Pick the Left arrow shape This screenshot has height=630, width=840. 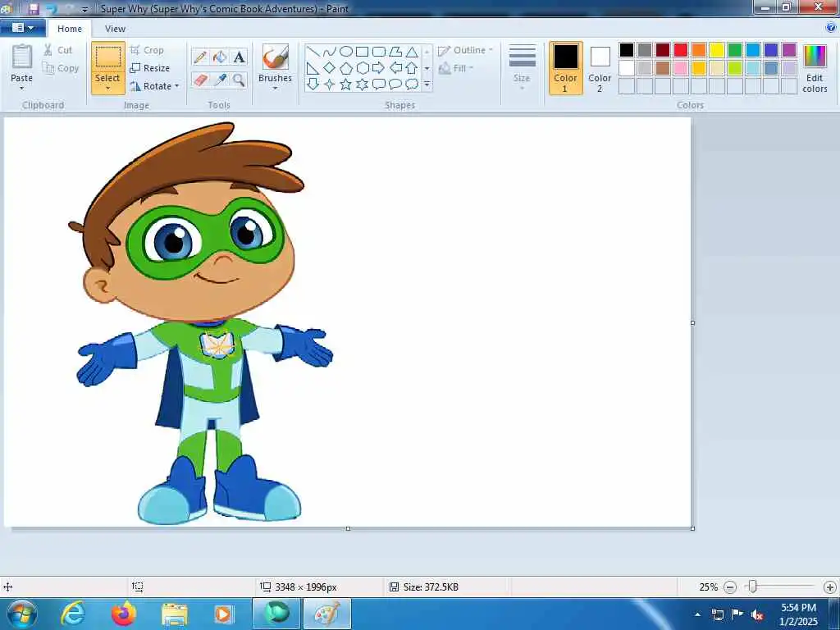(395, 68)
